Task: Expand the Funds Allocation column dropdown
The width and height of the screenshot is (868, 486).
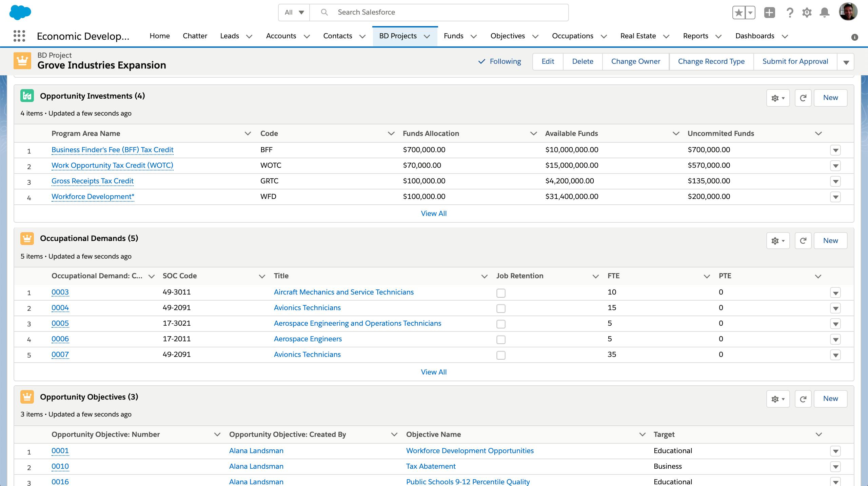Action: coord(533,133)
